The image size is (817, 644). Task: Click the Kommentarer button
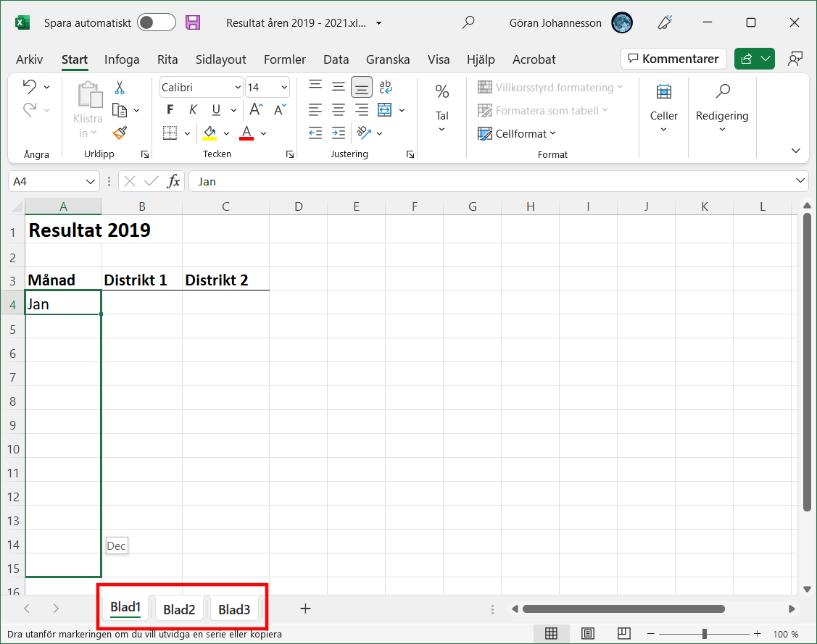click(x=673, y=59)
